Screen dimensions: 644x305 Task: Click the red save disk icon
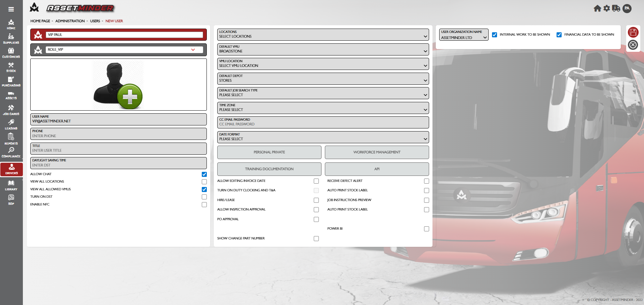(x=633, y=32)
